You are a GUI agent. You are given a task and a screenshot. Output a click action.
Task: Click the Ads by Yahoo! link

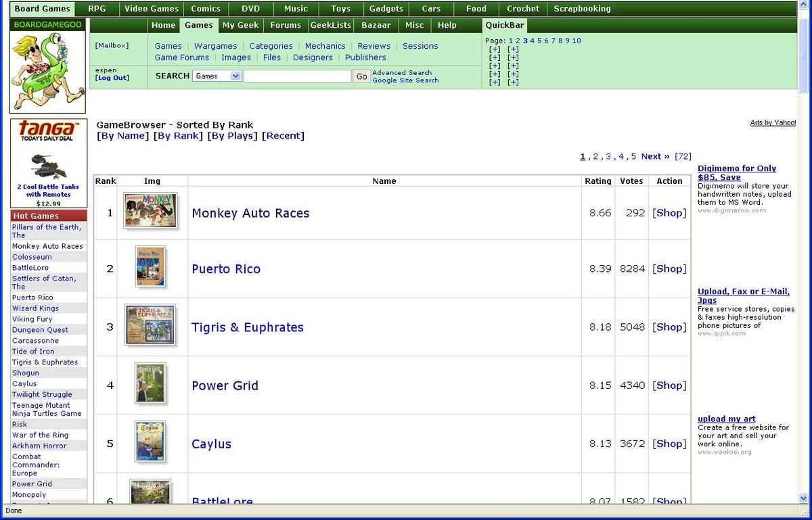(773, 122)
